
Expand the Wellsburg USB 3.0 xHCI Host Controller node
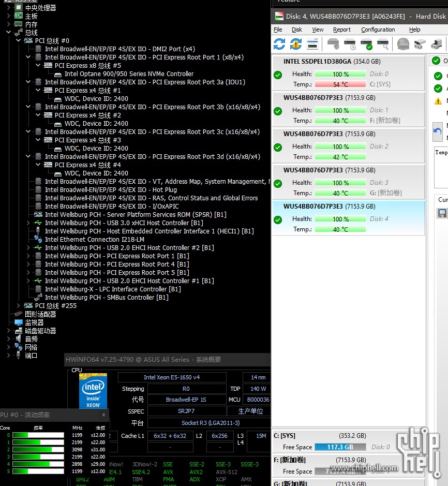[x=28, y=223]
